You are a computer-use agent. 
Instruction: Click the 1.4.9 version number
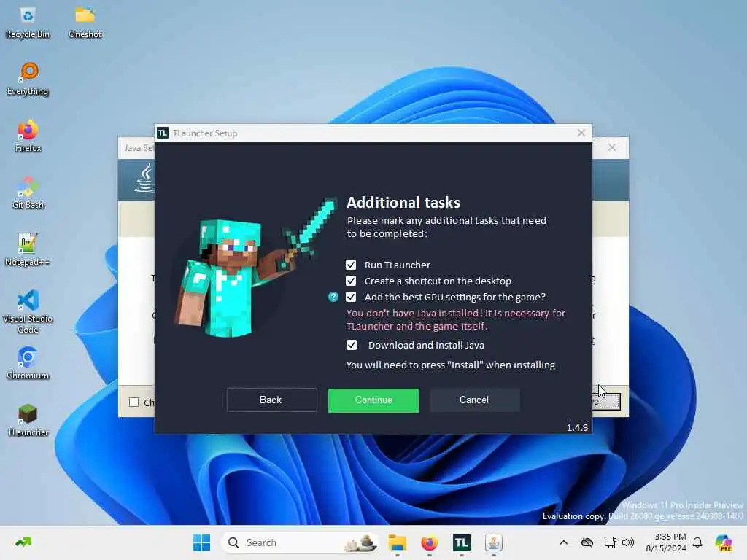click(577, 427)
